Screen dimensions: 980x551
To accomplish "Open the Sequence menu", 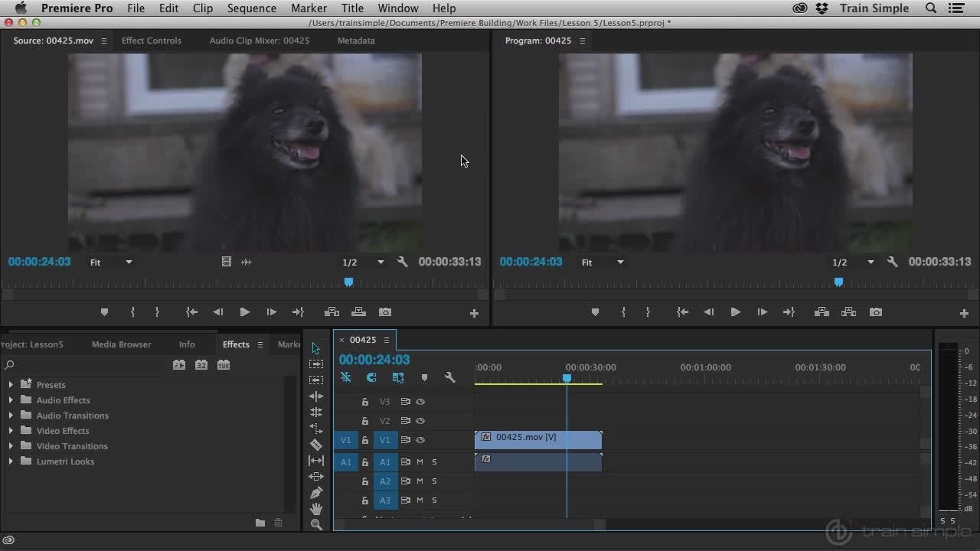I will [252, 8].
